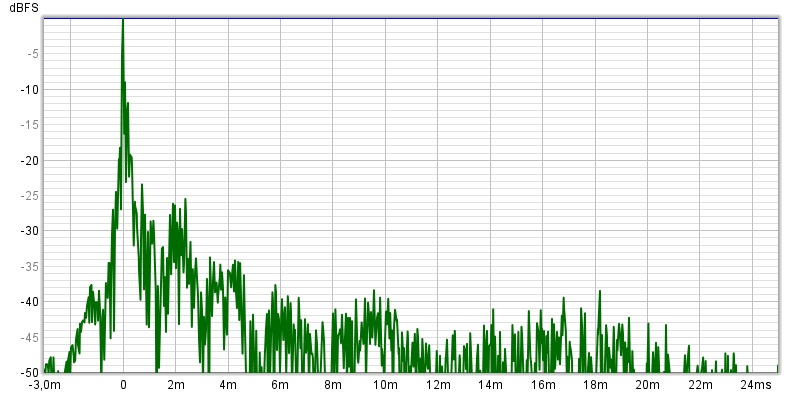The height and width of the screenshot is (396, 800).
Task: Click the 24ms time axis label
Action: [x=755, y=385]
